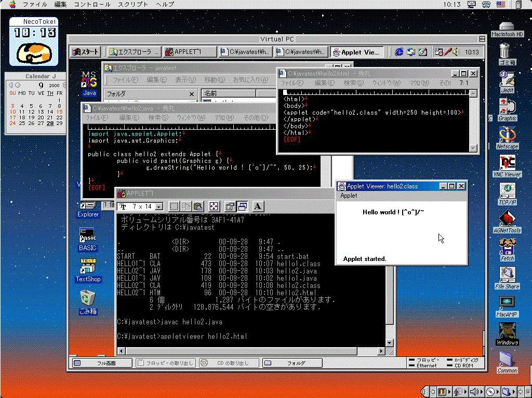The width and height of the screenshot is (532, 398).
Task: Open the File Share desktop icon
Action: pos(507,275)
